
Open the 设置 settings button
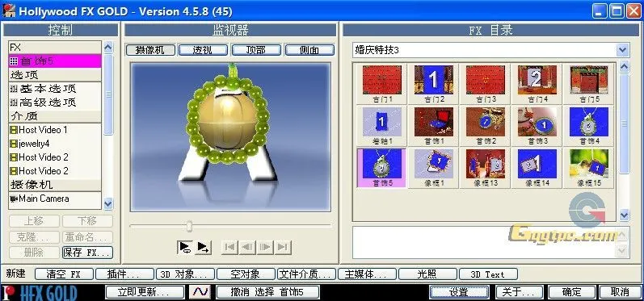click(459, 292)
